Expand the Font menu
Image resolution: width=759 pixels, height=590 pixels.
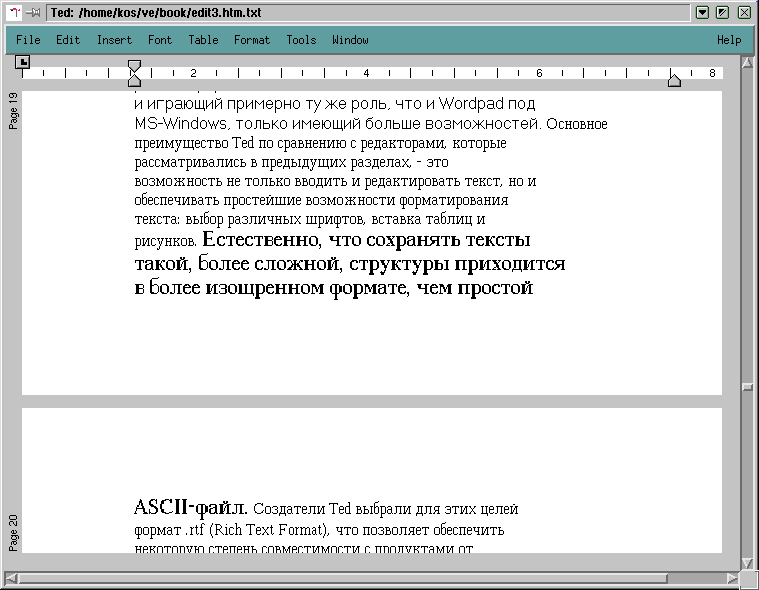160,40
